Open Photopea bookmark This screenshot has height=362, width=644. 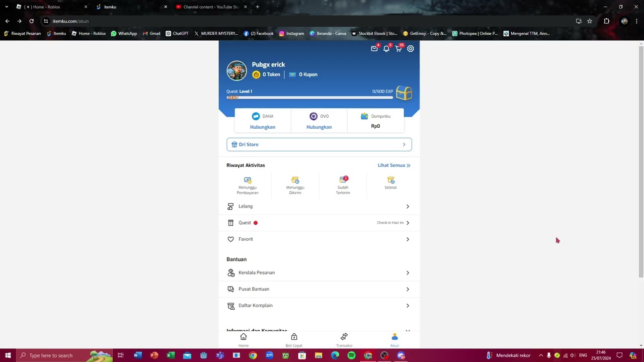[x=474, y=34]
